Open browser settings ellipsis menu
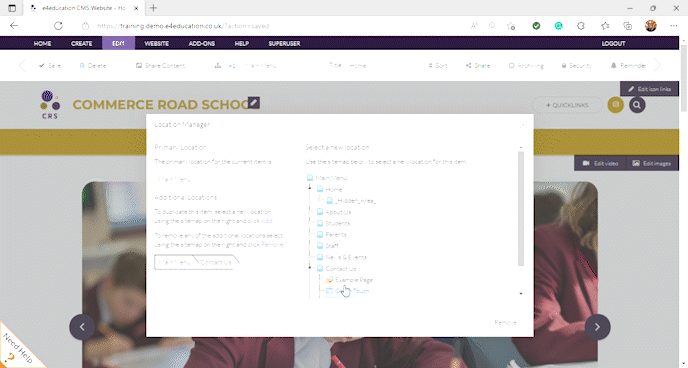The image size is (688, 368). point(674,26)
